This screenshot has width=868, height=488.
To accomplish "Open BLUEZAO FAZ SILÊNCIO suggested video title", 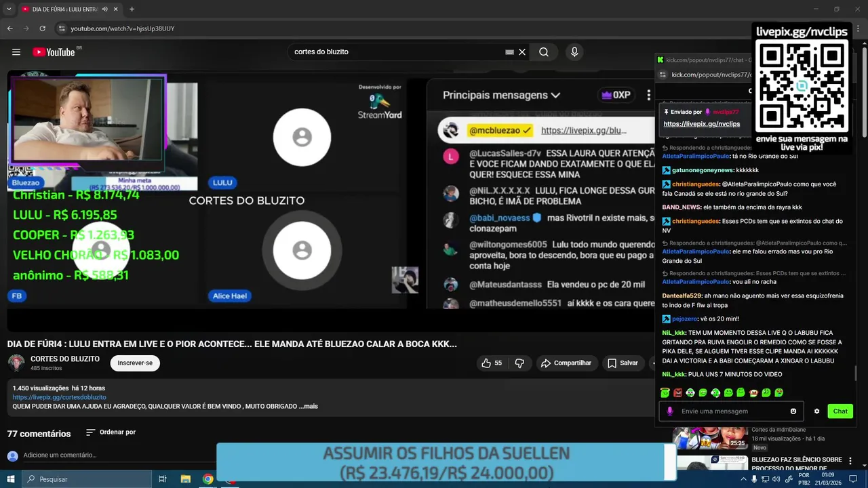I will point(796,464).
